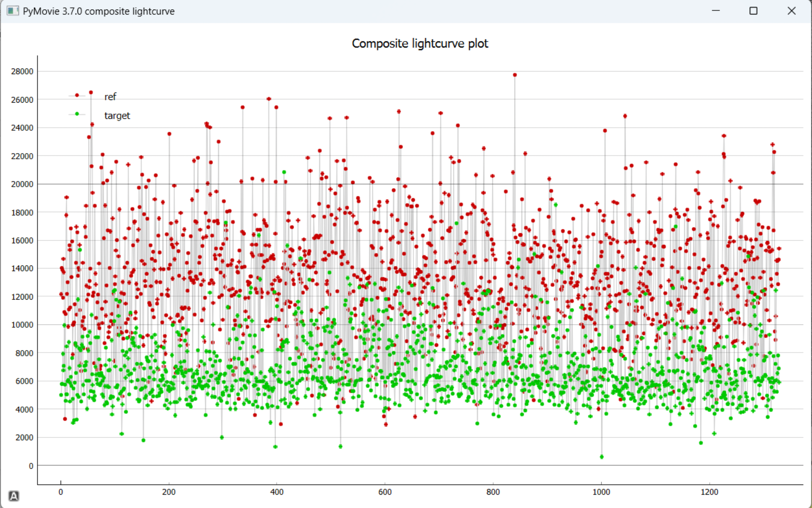Click the 'Composite lightcurve plot' title
Viewport: 812px width, 508px height.
coord(420,44)
